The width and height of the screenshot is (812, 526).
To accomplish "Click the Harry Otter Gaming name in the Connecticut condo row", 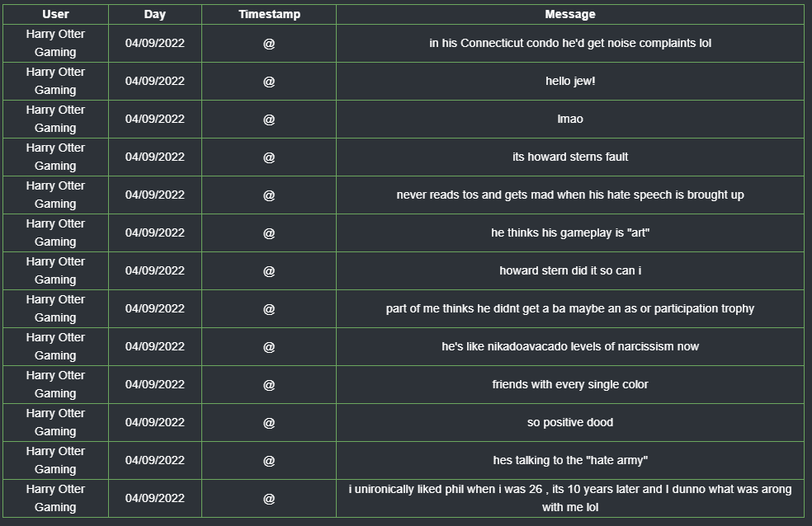I will (x=55, y=43).
